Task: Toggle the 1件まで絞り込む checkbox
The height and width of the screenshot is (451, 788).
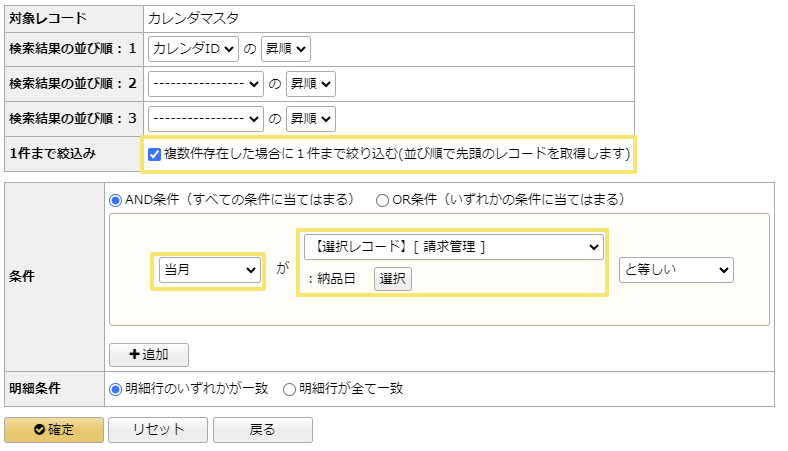Action: (154, 154)
